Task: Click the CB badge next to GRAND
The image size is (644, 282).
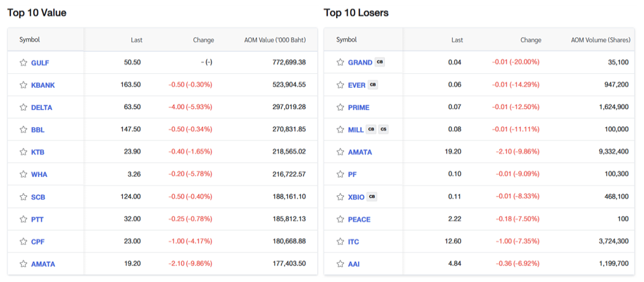Action: click(380, 62)
